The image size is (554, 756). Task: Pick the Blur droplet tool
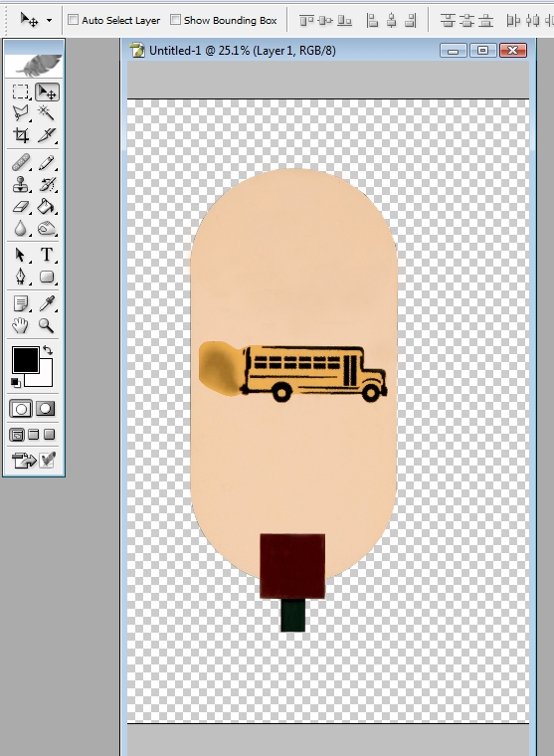pos(20,228)
